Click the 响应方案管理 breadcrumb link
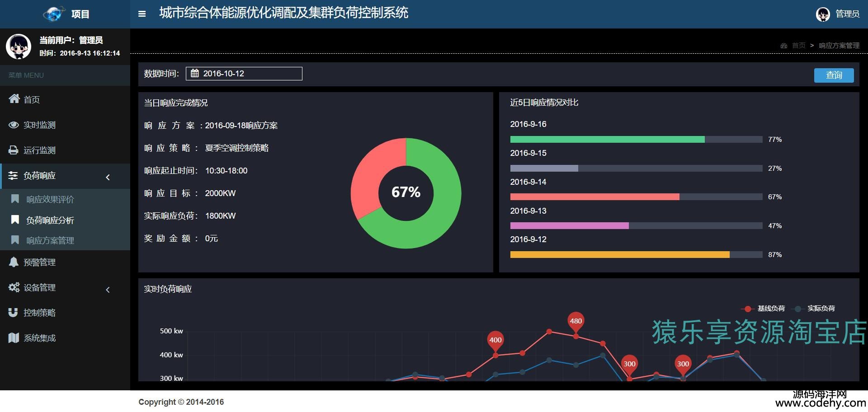868x412 pixels. (839, 46)
